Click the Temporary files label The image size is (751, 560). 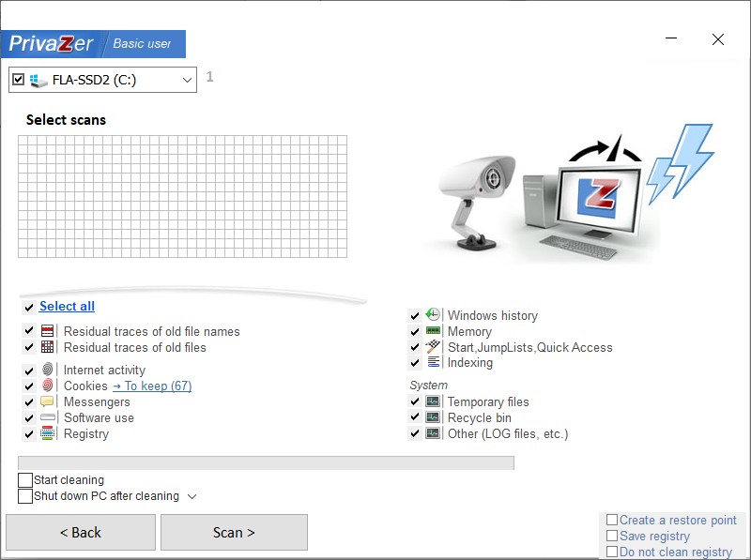(x=488, y=401)
